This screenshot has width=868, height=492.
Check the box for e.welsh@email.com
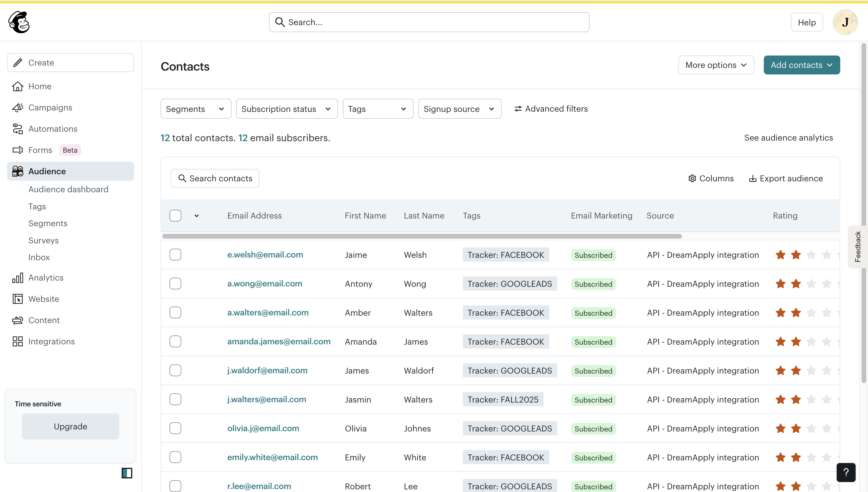click(175, 255)
